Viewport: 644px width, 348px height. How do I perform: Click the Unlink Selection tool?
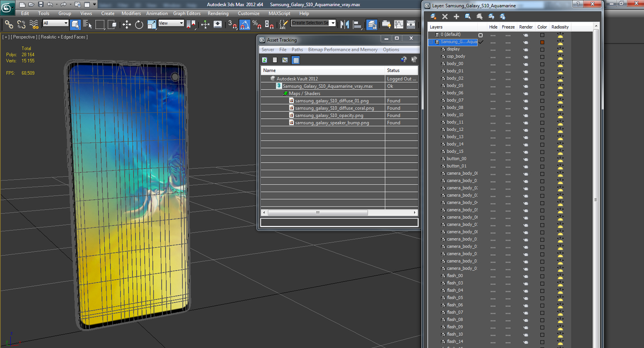[21, 24]
